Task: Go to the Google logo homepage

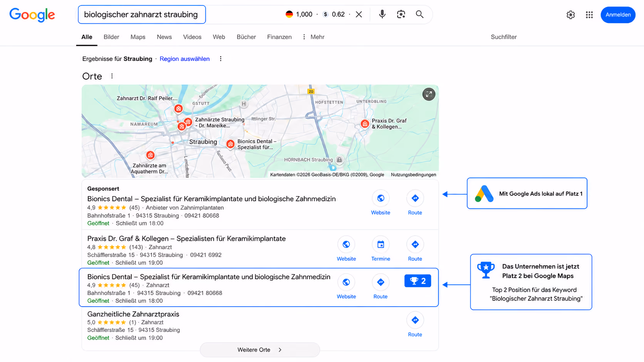Action: click(x=32, y=15)
